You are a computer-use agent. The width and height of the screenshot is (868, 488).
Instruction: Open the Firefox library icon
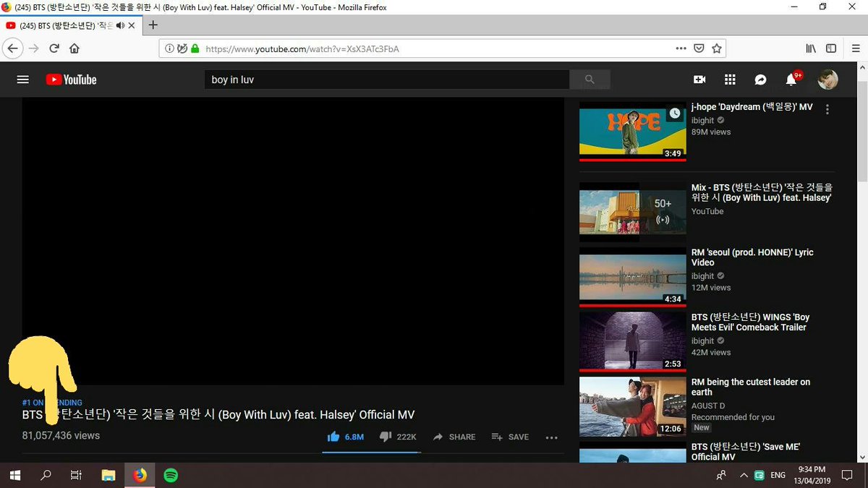[x=811, y=48]
